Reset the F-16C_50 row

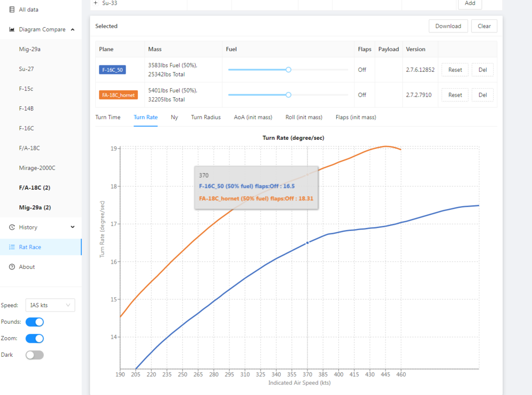pos(455,70)
